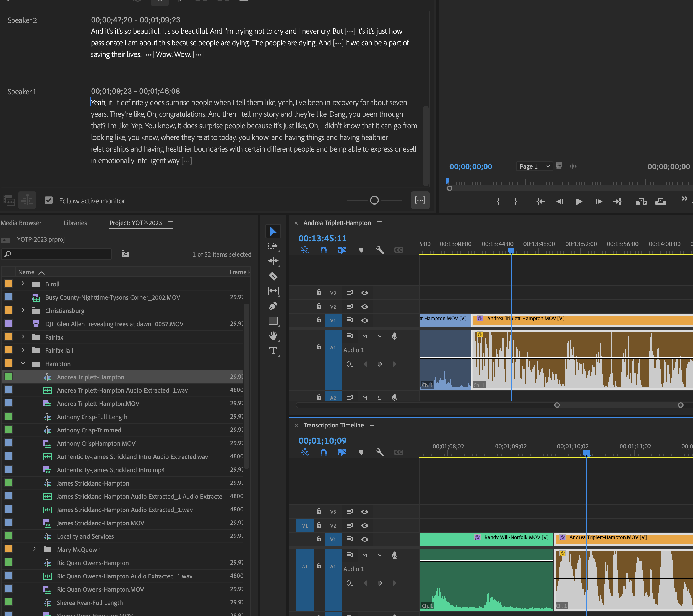Expand the Fairfax folder
The width and height of the screenshot is (693, 616).
[x=23, y=337]
